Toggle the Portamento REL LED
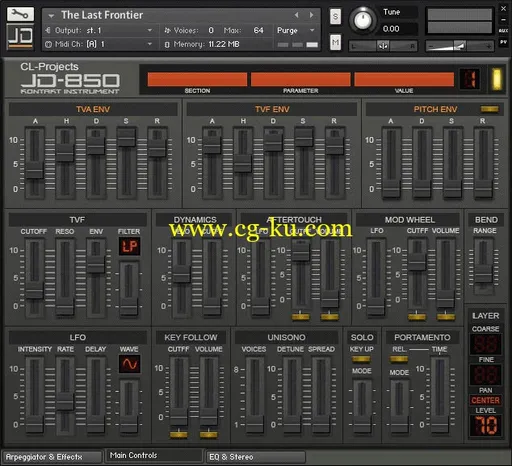 tap(399, 359)
